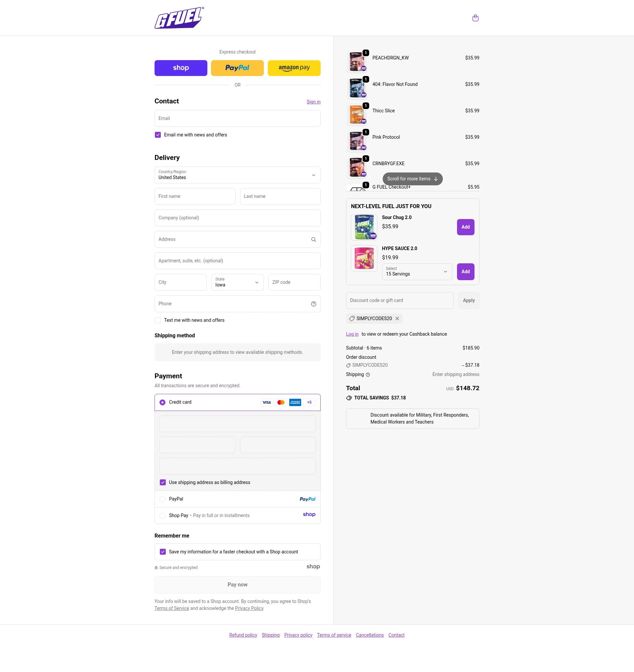634x672 pixels.
Task: Click the phone field help icon
Action: pos(313,304)
